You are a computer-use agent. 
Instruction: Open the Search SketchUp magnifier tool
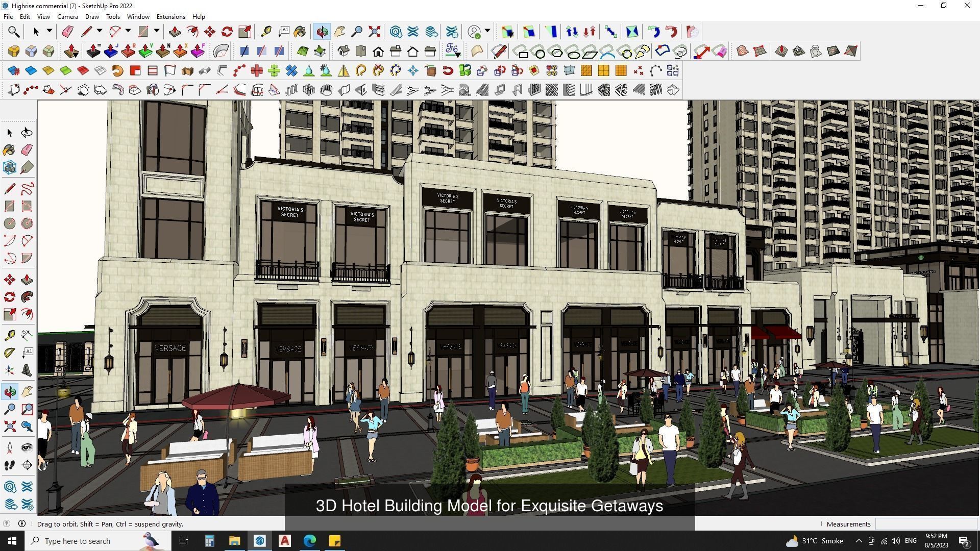14,32
